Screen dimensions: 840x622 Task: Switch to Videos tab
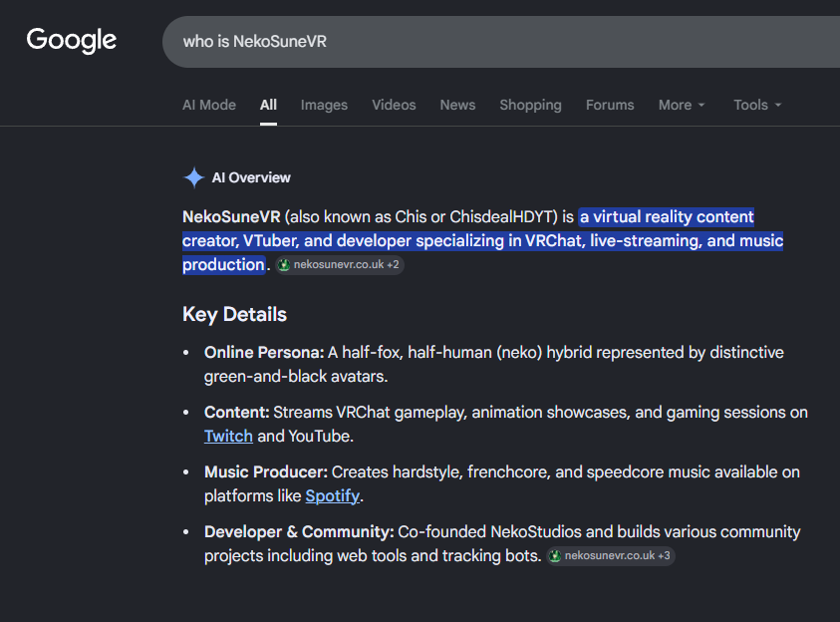394,105
